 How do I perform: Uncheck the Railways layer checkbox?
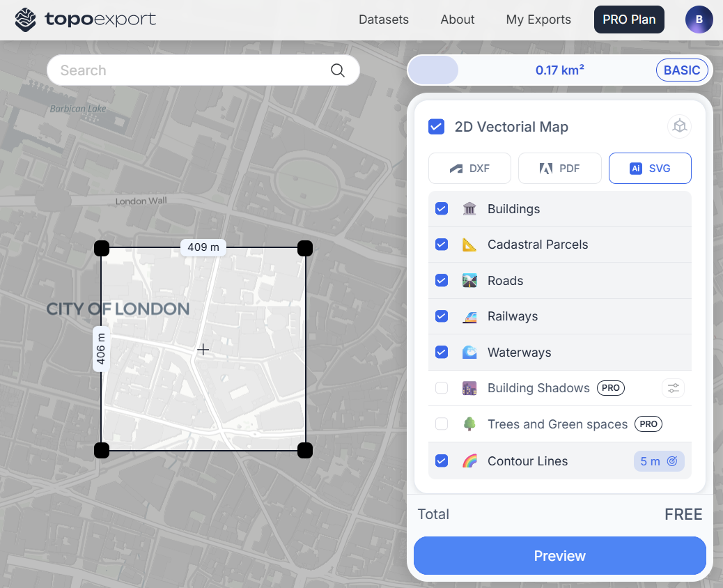[442, 316]
